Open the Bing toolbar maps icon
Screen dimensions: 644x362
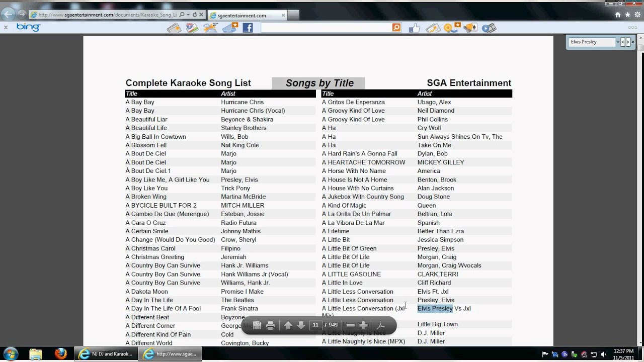192,28
